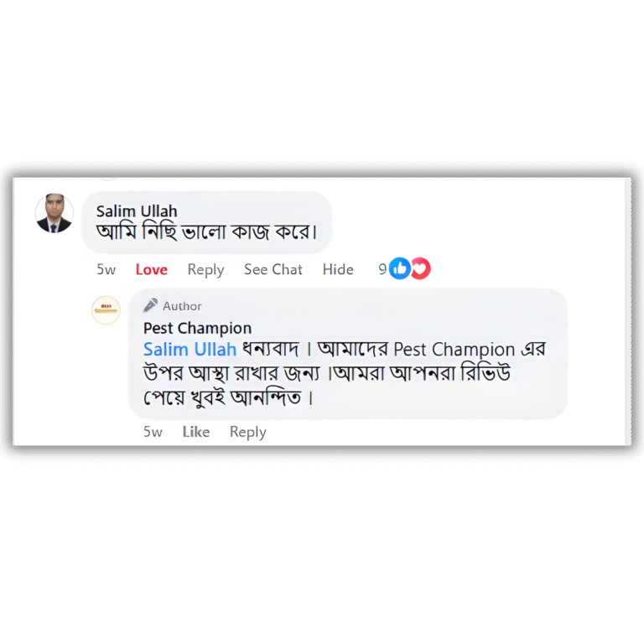Click the 5w timestamp on Pest Champion's reply
The width and height of the screenshot is (644, 644).
tap(153, 432)
